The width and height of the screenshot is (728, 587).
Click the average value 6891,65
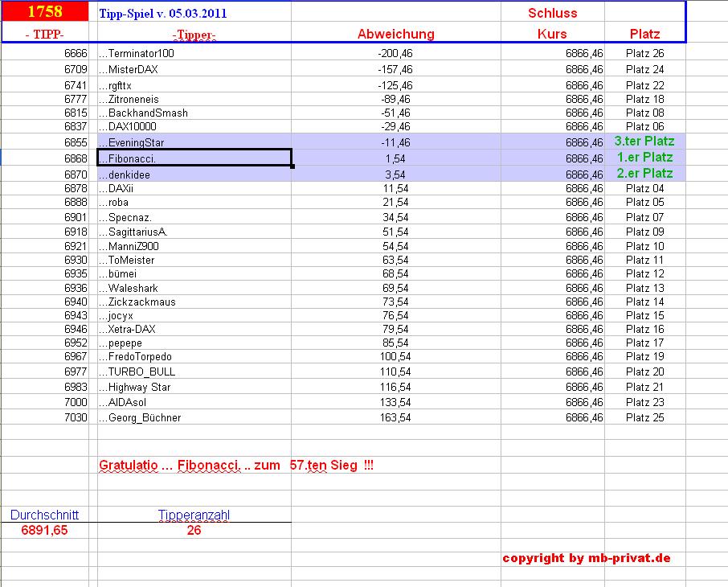tap(44, 530)
